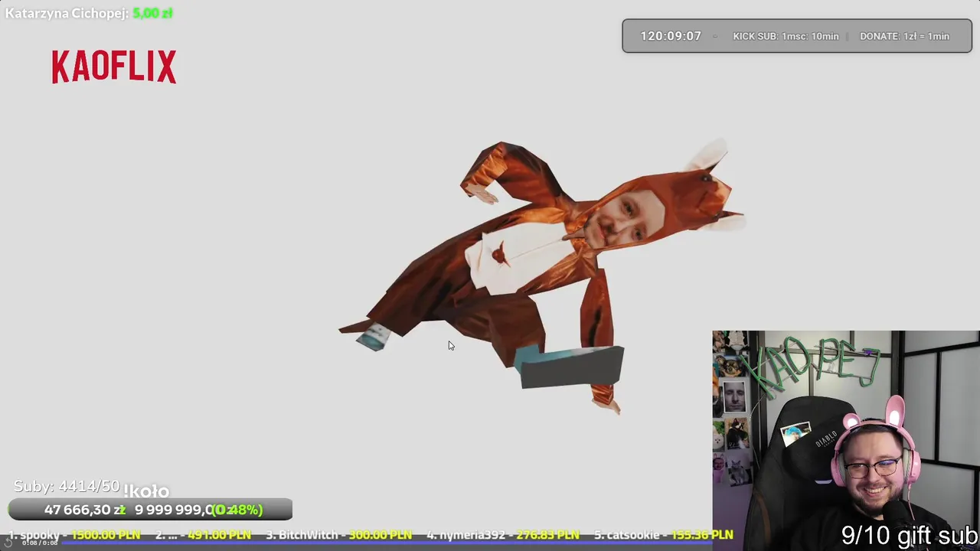Viewport: 980px width, 551px height.
Task: Click the KAOFLIX logo
Action: (x=114, y=67)
